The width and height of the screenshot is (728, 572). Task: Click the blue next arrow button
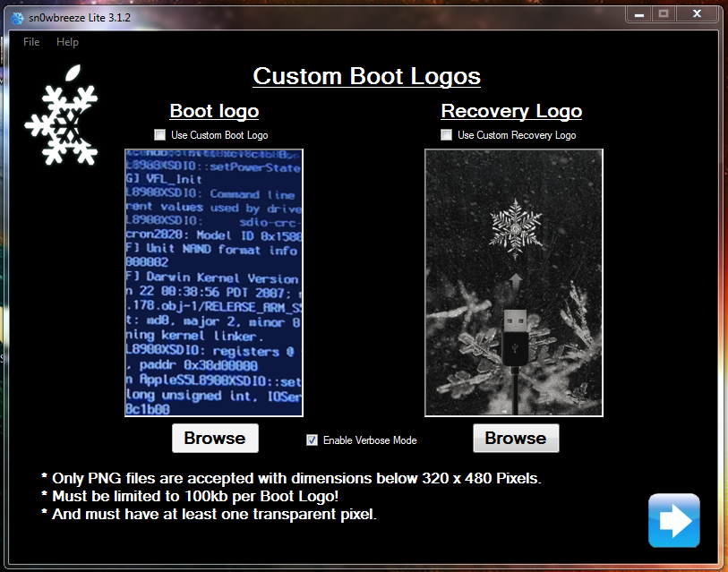coord(673,520)
